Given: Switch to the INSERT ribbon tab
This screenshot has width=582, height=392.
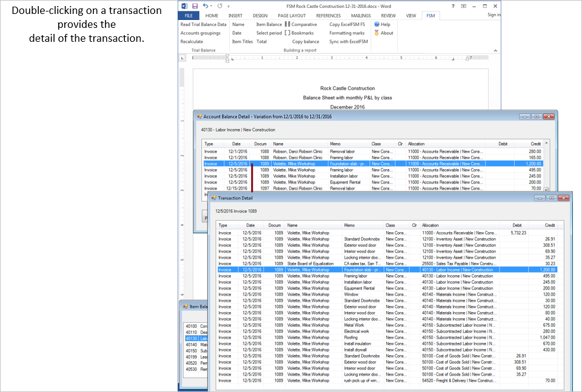Looking at the screenshot, I should (235, 16).
